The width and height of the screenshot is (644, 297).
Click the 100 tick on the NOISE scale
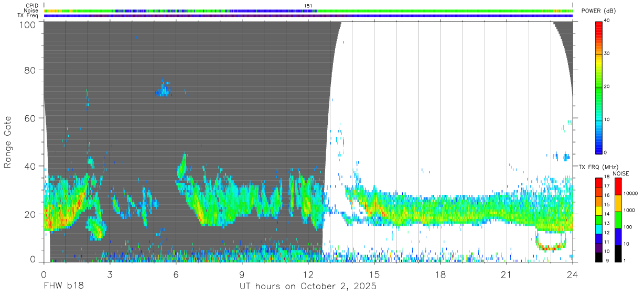point(628,227)
